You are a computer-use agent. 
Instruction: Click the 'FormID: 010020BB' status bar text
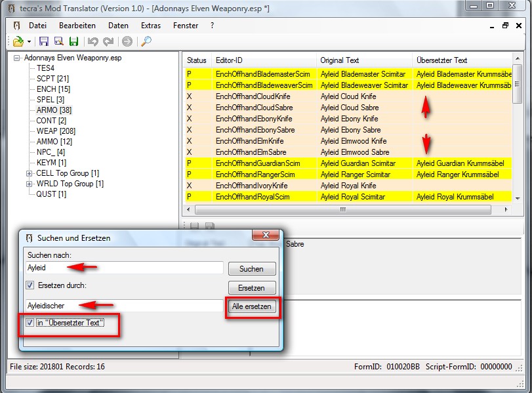[x=387, y=367]
